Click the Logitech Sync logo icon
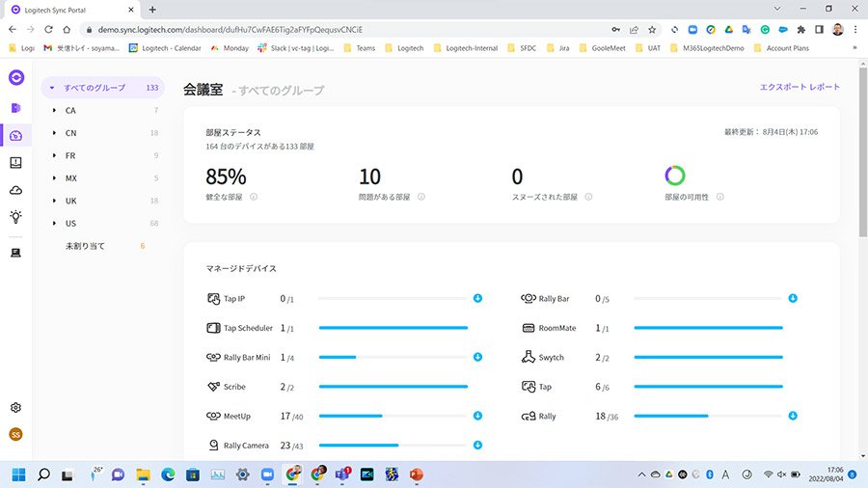Image resolution: width=868 pixels, height=488 pixels. pyautogui.click(x=16, y=77)
